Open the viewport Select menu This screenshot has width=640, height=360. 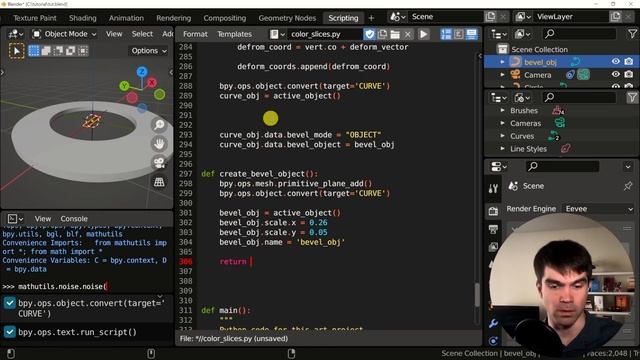pos(142,34)
